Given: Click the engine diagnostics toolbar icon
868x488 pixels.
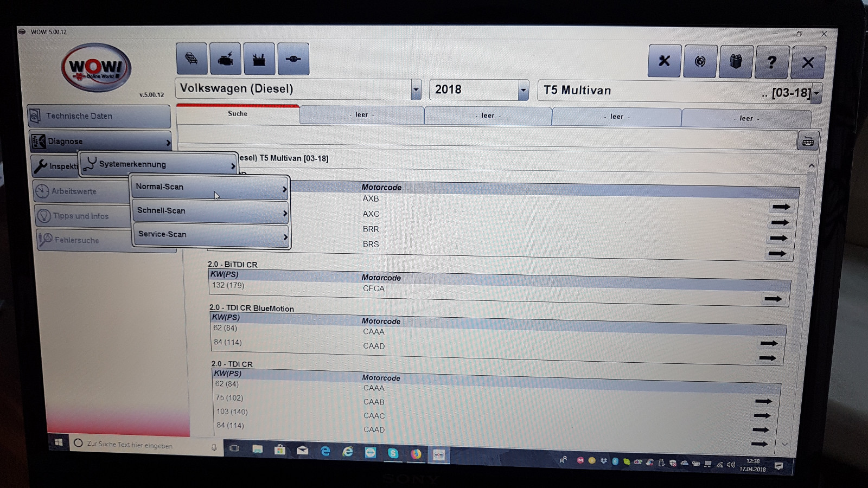Looking at the screenshot, I should (x=225, y=59).
